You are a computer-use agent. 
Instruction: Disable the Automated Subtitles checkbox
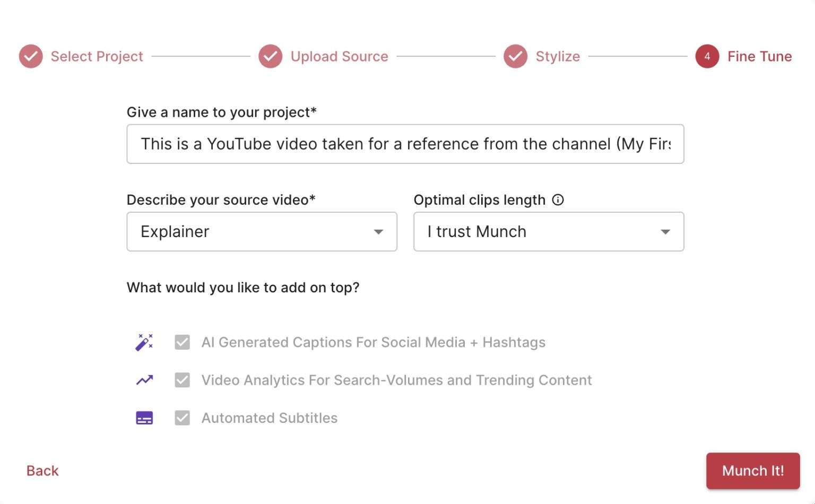(x=182, y=418)
